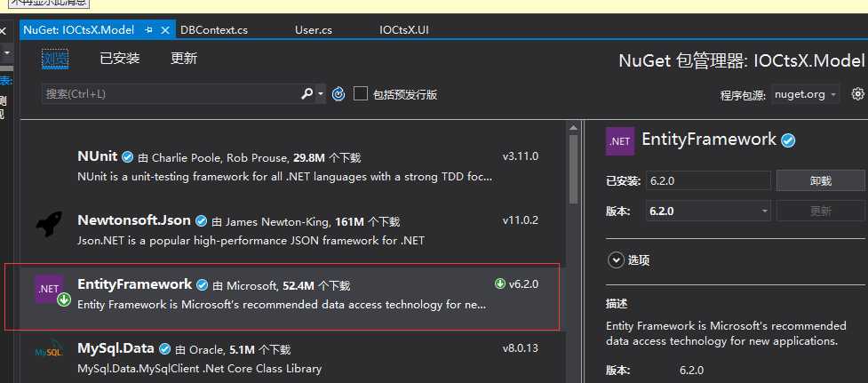Screen dimensions: 868x383
Task: Open the User.cs tab
Action: [x=314, y=30]
